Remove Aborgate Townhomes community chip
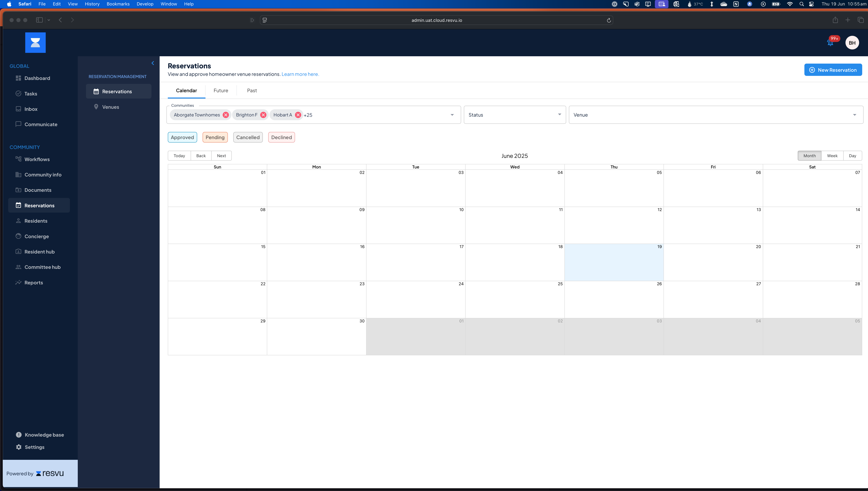Screen dimensions: 868x491 [x=226, y=115]
